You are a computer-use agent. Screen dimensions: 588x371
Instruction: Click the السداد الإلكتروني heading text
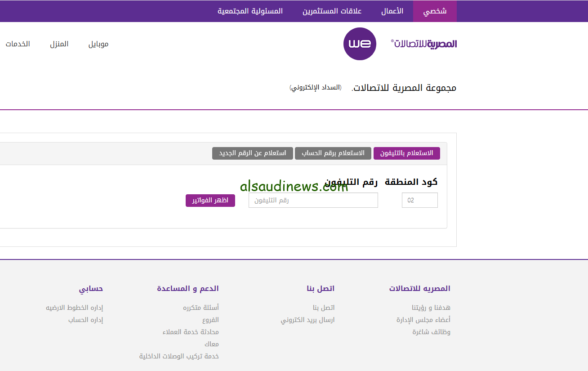coord(316,88)
